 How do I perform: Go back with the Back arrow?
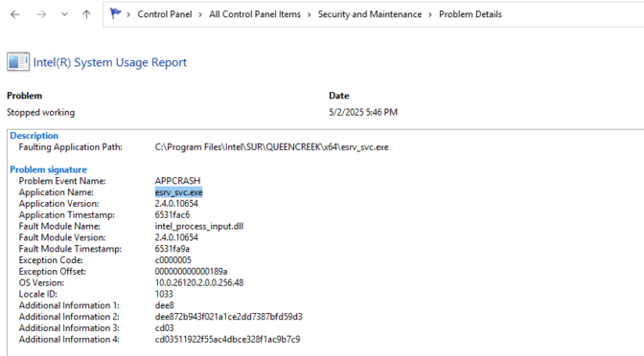point(15,14)
